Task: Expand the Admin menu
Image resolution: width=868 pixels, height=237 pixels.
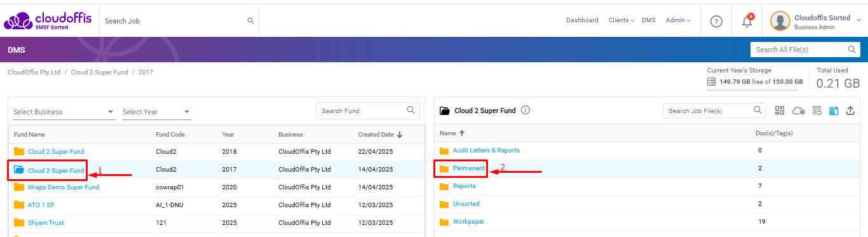Action: [679, 20]
